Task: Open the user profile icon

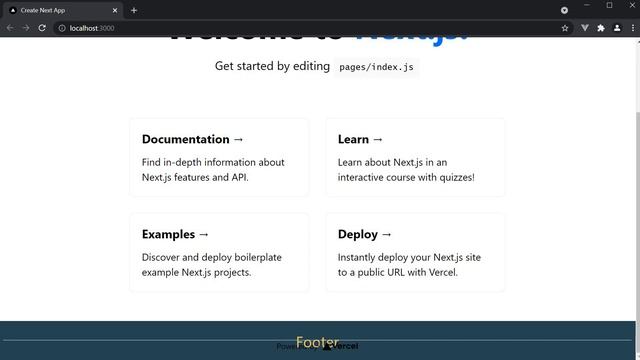Action: click(x=617, y=28)
